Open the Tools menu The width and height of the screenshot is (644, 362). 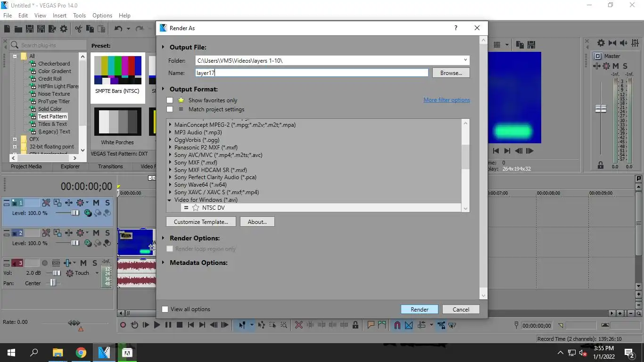pos(79,16)
